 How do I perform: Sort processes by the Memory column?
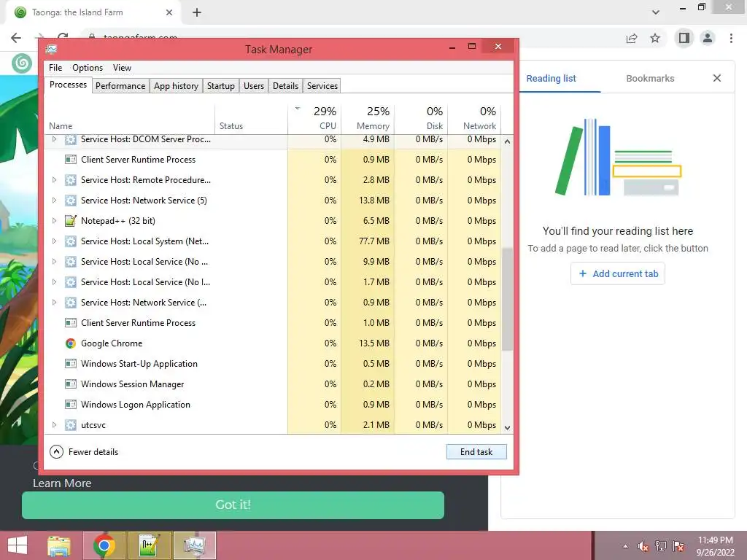click(x=368, y=117)
